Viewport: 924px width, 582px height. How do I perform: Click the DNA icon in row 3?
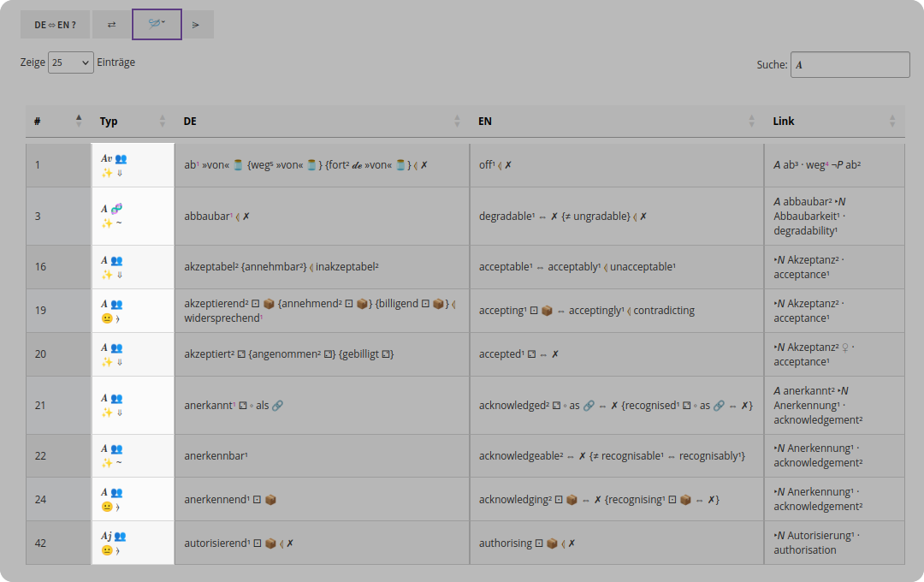tap(116, 208)
